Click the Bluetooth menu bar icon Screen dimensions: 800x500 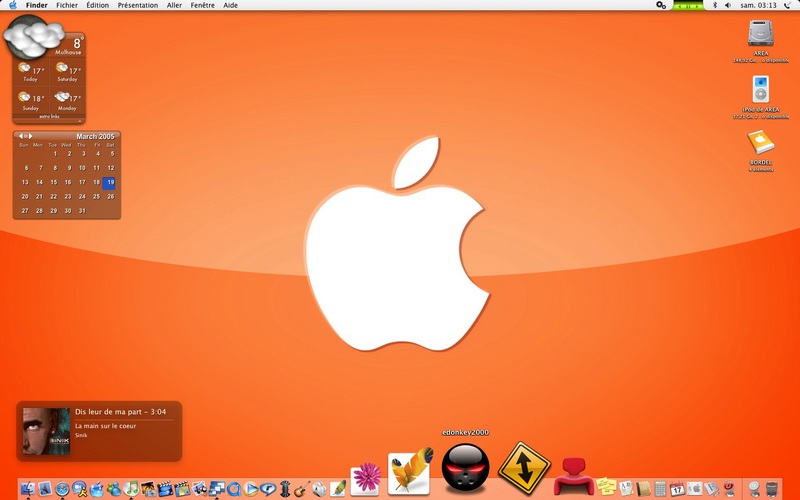click(714, 5)
